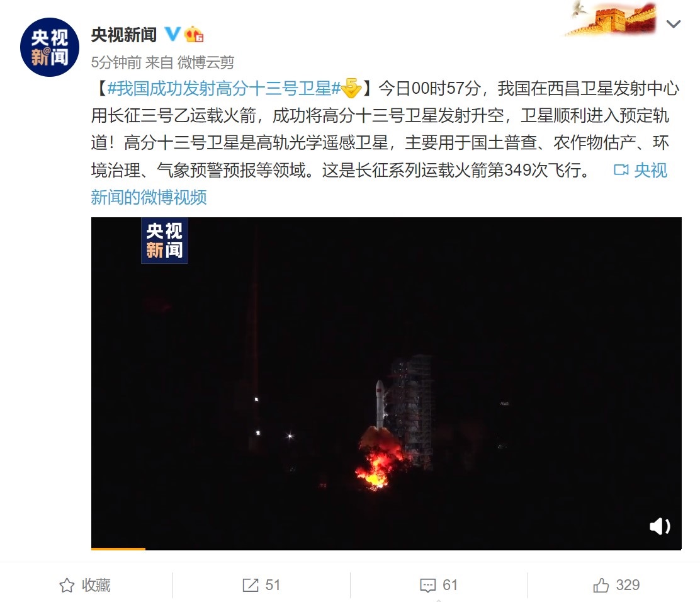Click the pointing-down emoji after the hashtag

tap(351, 88)
